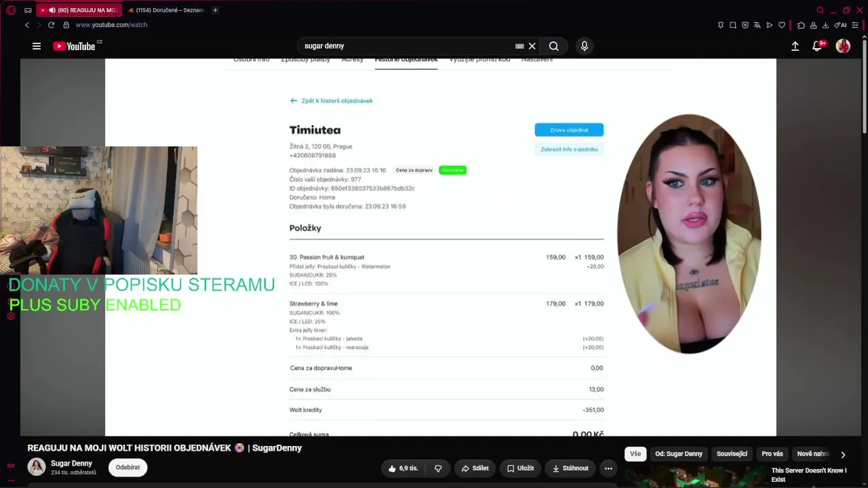
Task: Open the browser profile icon in toolbar
Action: click(813, 25)
